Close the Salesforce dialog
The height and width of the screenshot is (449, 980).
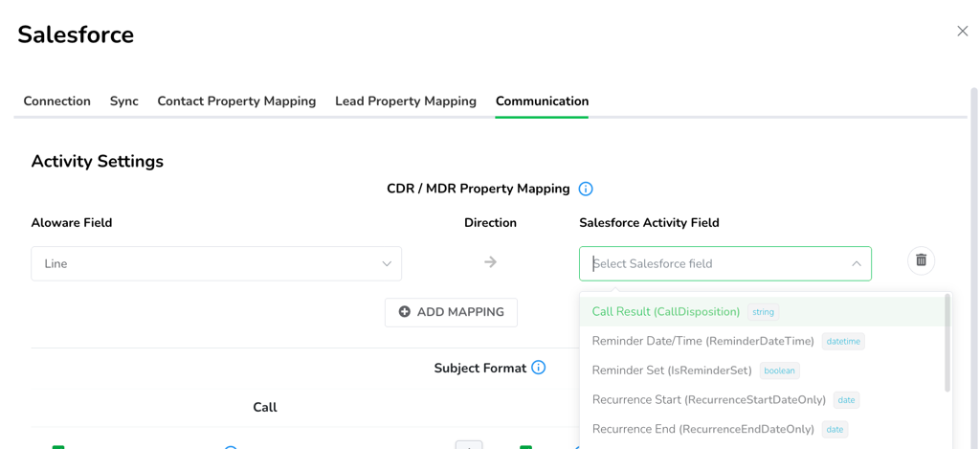click(x=963, y=32)
